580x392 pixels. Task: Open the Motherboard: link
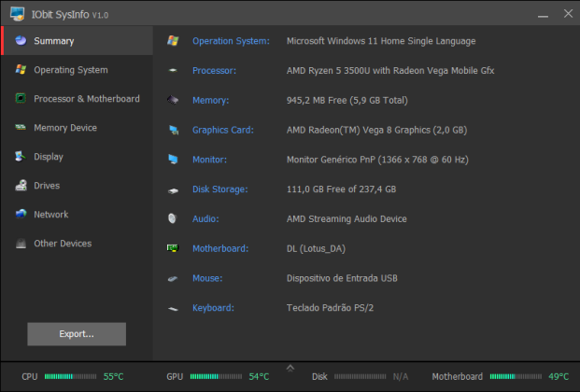[220, 248]
